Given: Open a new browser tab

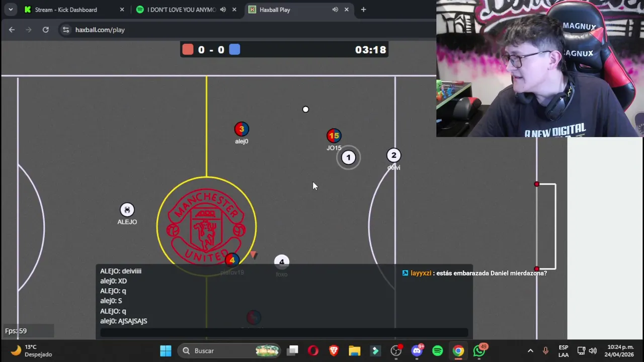Looking at the screenshot, I should pyautogui.click(x=363, y=10).
